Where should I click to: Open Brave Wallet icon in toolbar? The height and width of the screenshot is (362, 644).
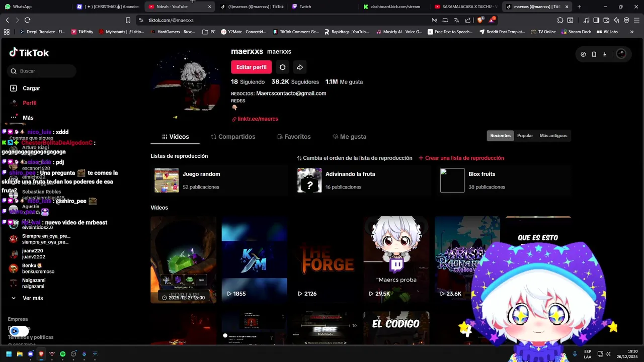point(606,20)
